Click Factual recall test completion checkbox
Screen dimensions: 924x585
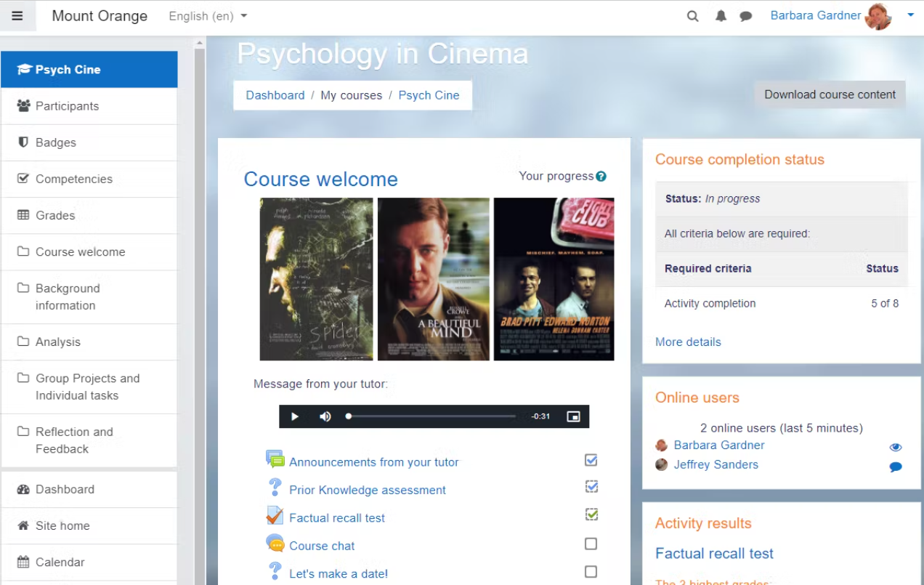[591, 515]
